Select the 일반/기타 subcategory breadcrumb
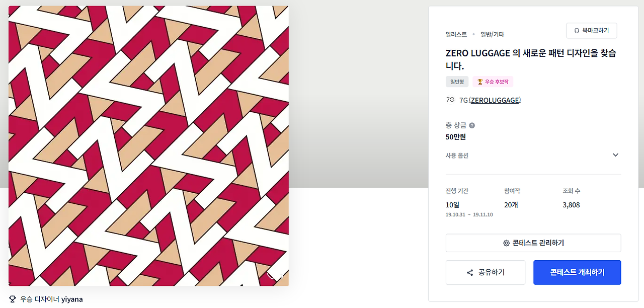The height and width of the screenshot is (308, 644). coord(492,35)
